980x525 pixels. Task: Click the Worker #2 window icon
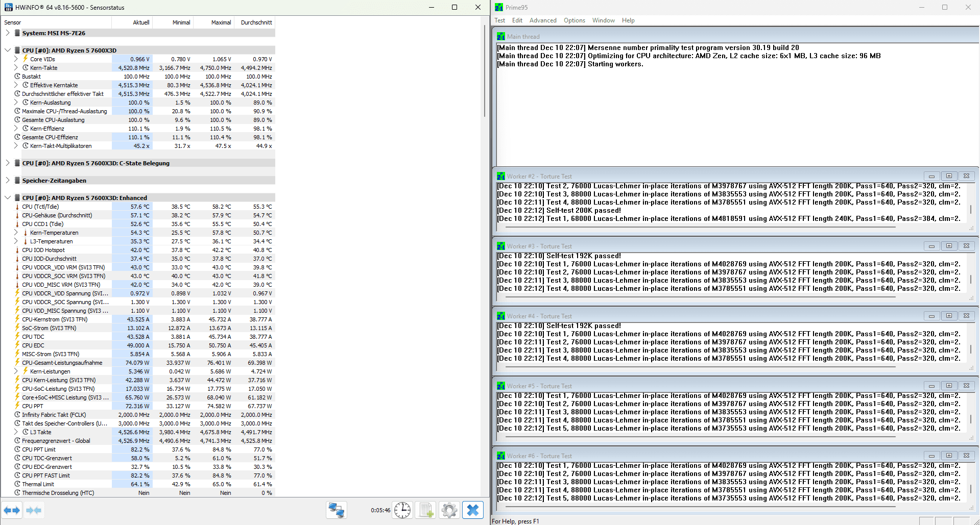[x=501, y=176]
